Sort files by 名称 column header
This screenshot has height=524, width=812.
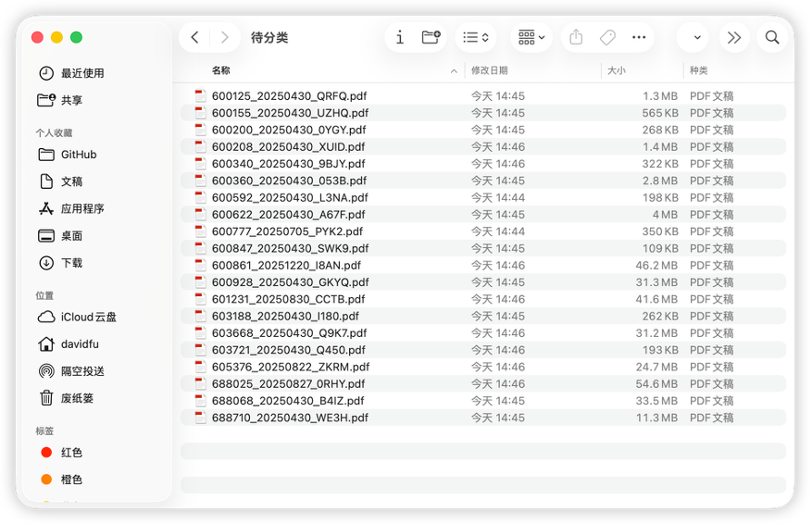click(221, 70)
